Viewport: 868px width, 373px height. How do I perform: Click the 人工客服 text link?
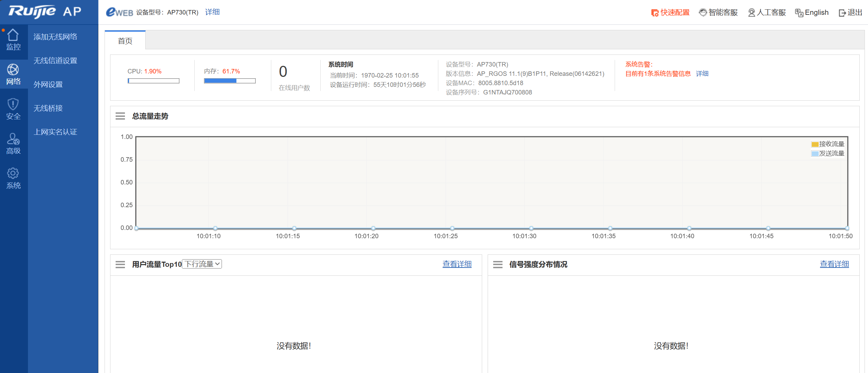(x=771, y=13)
